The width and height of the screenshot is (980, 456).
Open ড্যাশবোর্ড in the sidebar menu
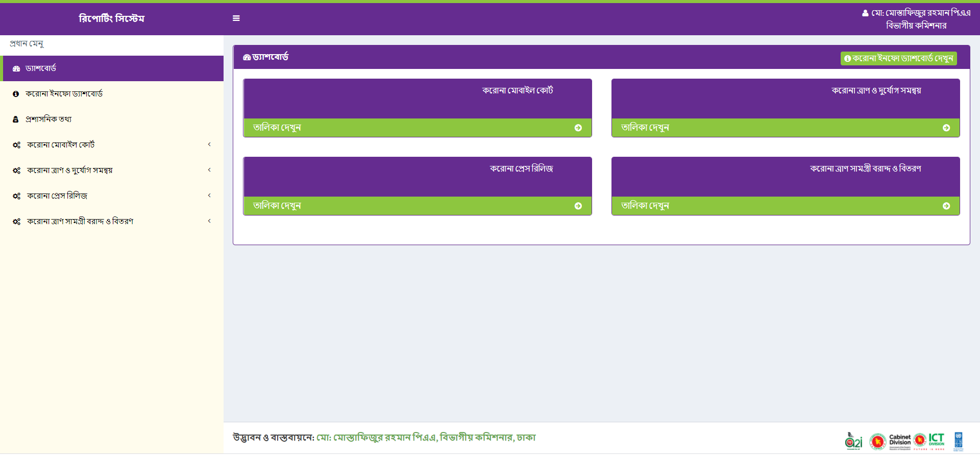tap(112, 68)
